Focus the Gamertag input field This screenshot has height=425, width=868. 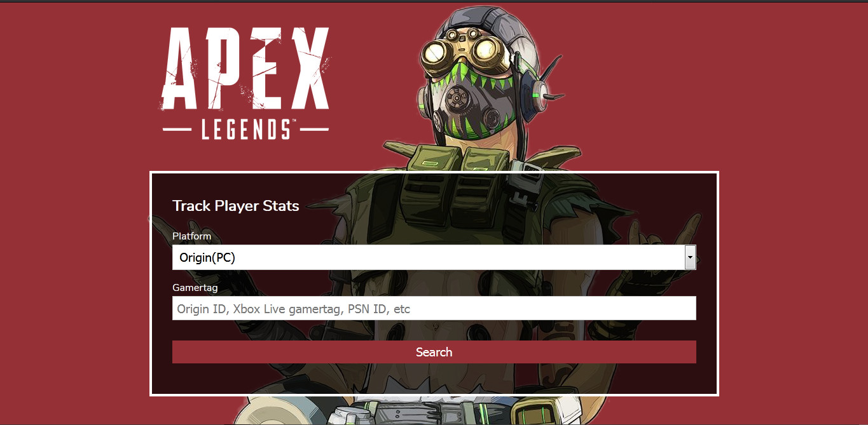pos(434,308)
